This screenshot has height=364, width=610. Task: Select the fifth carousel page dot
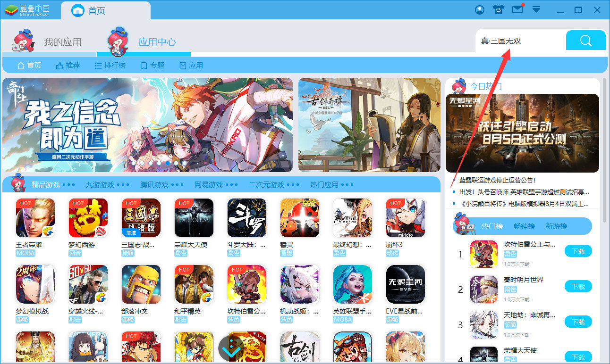(x=168, y=163)
